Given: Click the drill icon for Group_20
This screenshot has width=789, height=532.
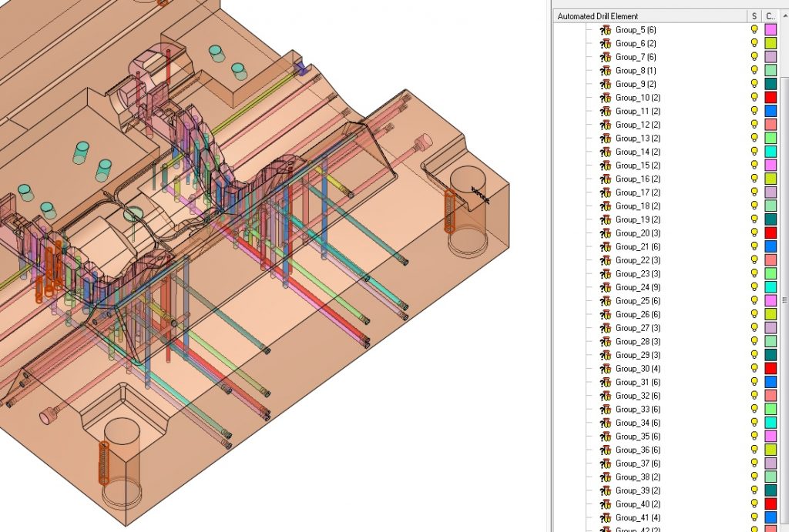Looking at the screenshot, I should [x=606, y=233].
